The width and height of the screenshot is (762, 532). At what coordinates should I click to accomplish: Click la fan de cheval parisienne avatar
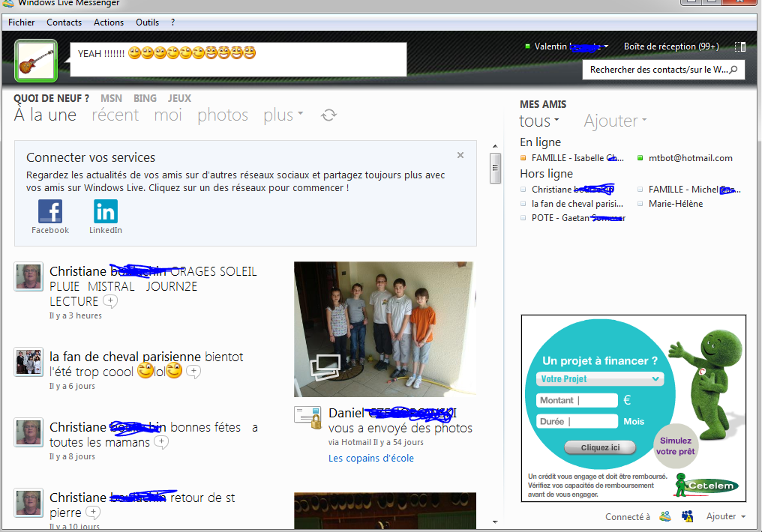pos(28,362)
